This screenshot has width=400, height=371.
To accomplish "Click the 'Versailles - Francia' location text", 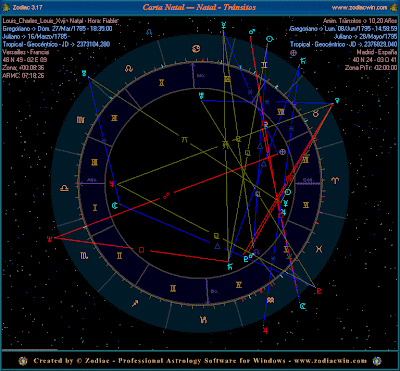I will [26, 52].
